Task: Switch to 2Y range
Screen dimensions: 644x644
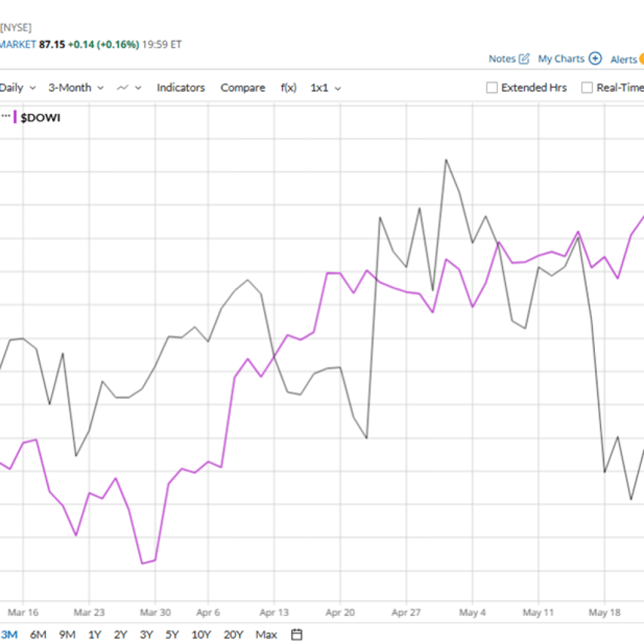Action: (x=120, y=635)
